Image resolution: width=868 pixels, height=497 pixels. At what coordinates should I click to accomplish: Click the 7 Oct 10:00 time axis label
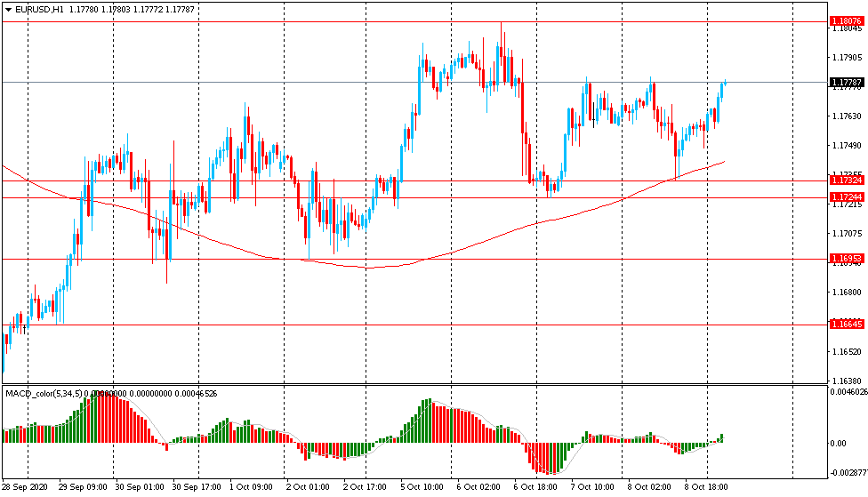(592, 487)
